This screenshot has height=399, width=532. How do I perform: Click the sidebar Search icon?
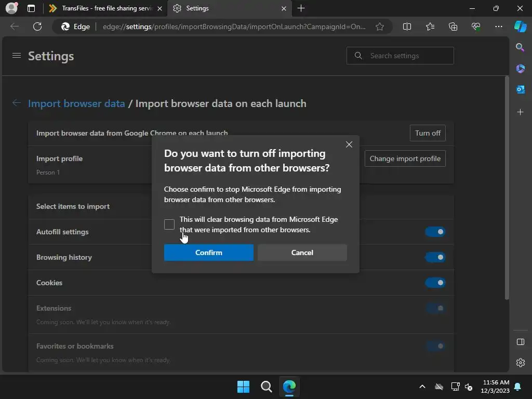pyautogui.click(x=520, y=47)
